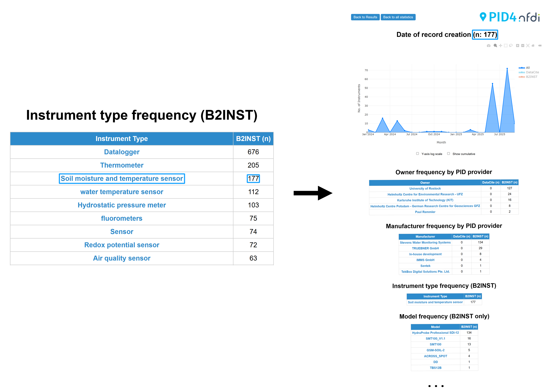Enable the Show cumulative checkbox
This screenshot has width=552, height=392.
448,154
